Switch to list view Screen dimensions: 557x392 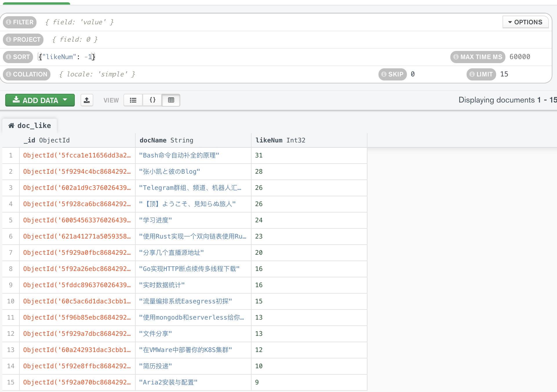click(x=133, y=100)
